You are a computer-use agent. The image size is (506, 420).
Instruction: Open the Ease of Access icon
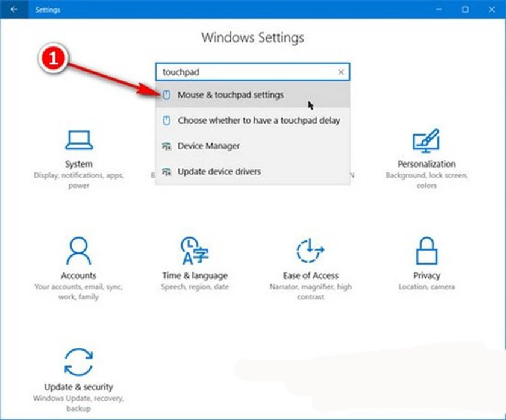pos(310,251)
